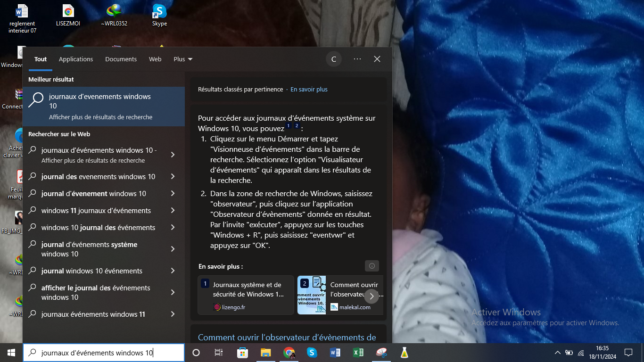Select suggestion journal des evenements windows 10
644x362 pixels.
click(98, 176)
